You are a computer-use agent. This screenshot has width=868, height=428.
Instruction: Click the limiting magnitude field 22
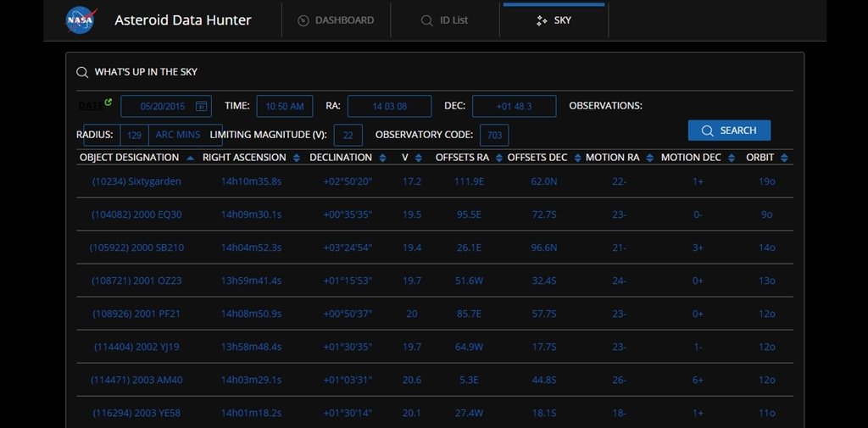(348, 135)
